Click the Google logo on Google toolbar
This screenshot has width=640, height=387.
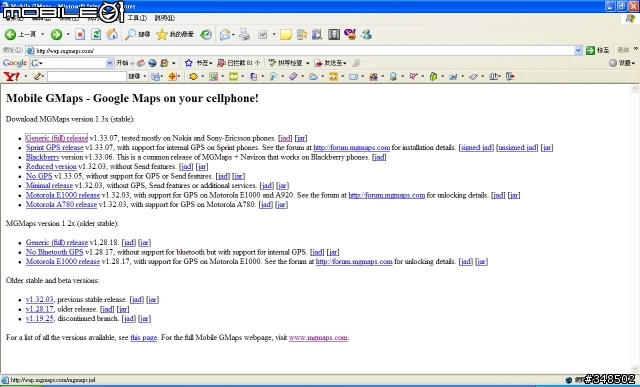[x=15, y=63]
